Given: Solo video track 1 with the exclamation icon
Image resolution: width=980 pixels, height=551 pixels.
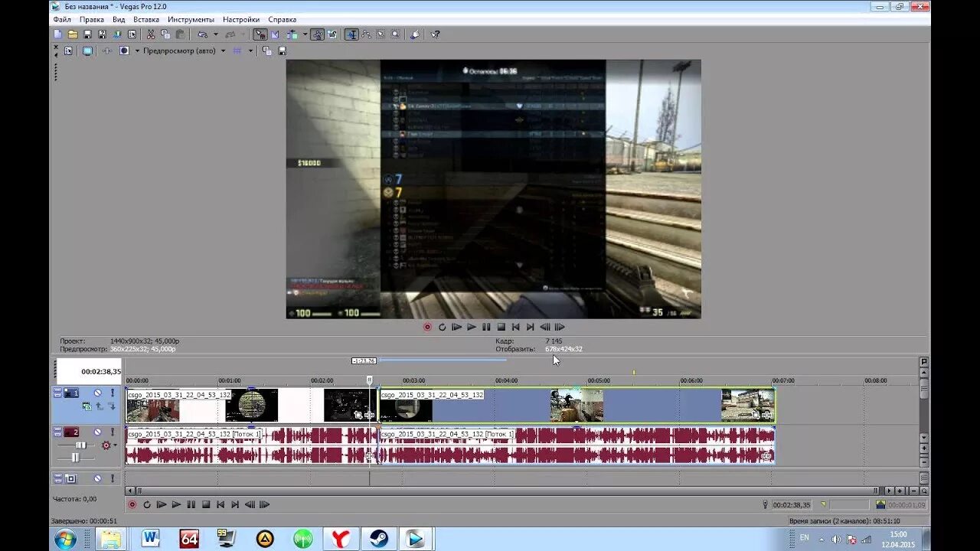Looking at the screenshot, I should [x=113, y=393].
